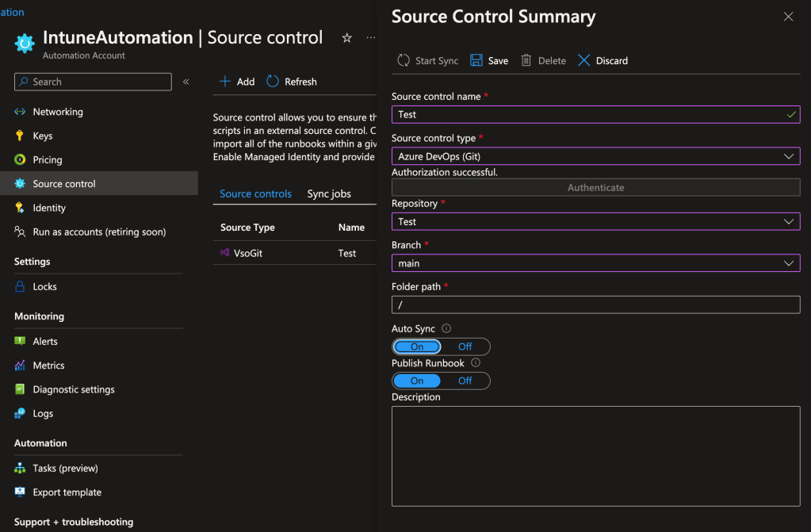The height and width of the screenshot is (532, 811).
Task: Open Identity in the sidebar menu
Action: (x=49, y=208)
